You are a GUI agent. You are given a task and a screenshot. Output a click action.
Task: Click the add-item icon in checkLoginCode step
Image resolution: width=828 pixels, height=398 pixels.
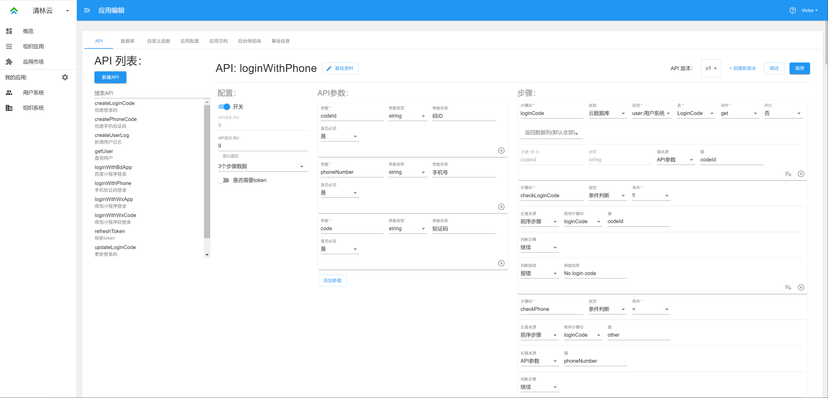(788, 288)
